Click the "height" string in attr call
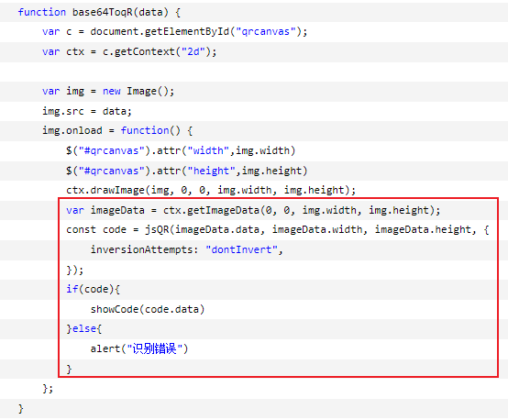Screen dimensions: 508x420 211,171
